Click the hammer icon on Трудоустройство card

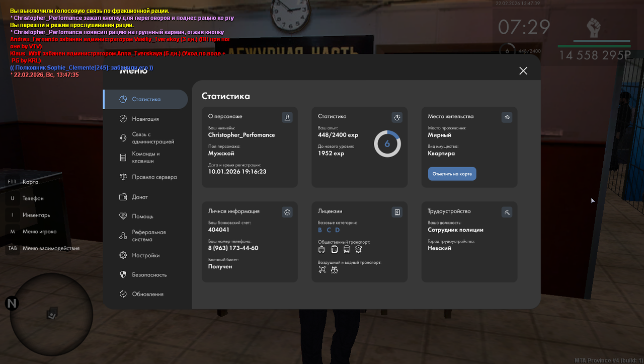pos(507,212)
